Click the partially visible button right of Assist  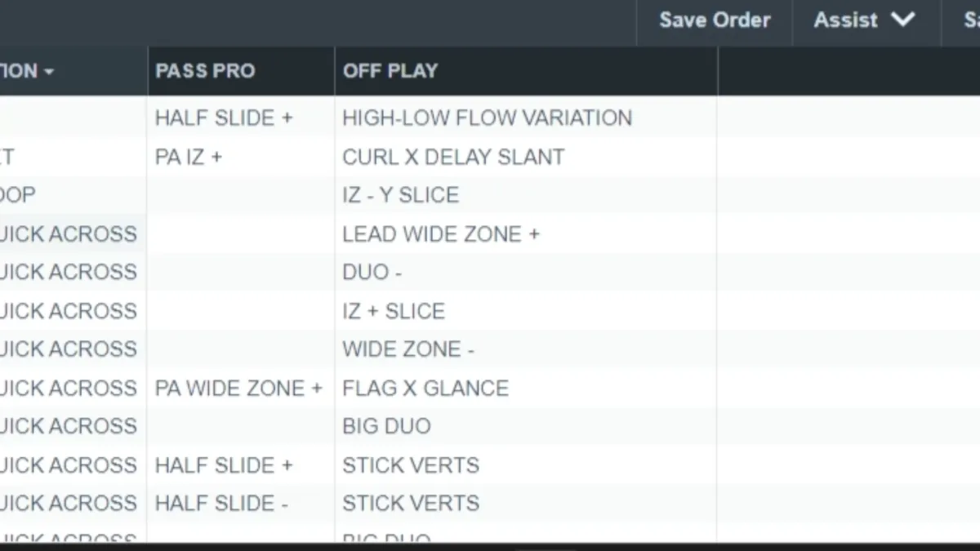point(961,20)
